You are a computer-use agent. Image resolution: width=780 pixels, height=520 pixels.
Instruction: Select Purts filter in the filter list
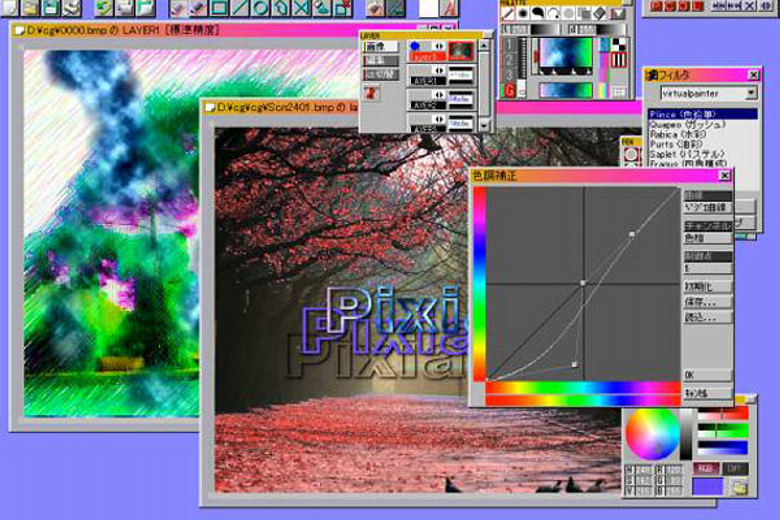point(702,144)
